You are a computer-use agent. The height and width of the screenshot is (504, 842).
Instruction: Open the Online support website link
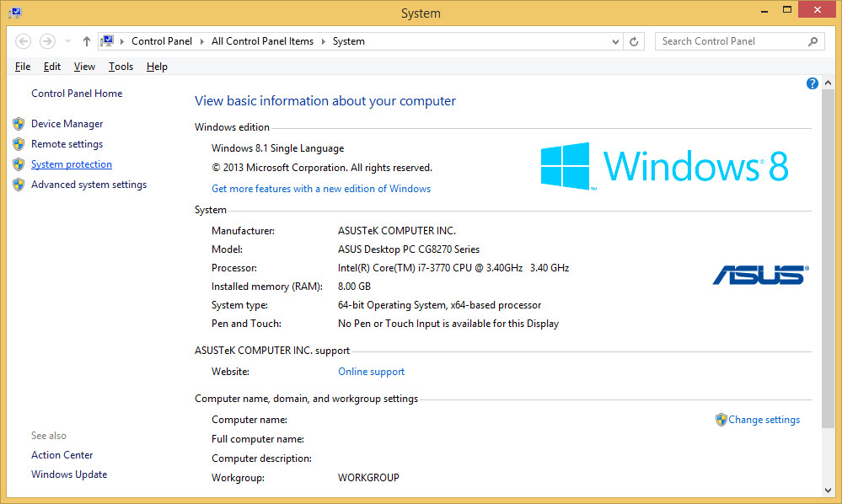click(371, 372)
